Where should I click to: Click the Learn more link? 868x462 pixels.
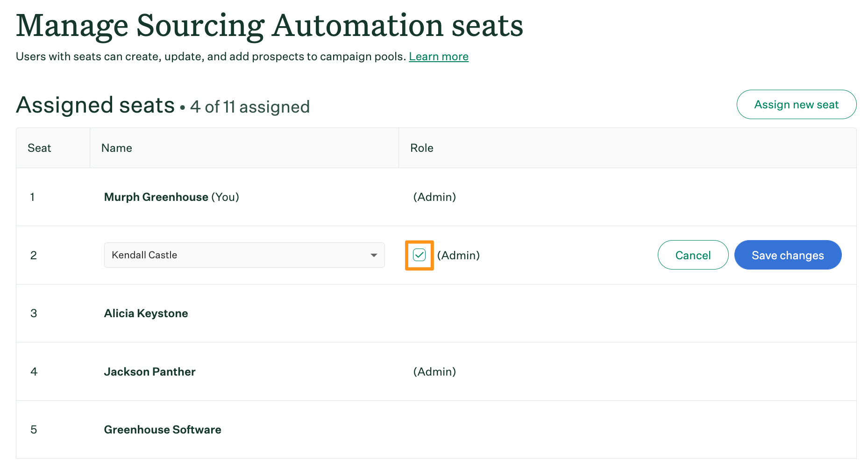(x=438, y=56)
